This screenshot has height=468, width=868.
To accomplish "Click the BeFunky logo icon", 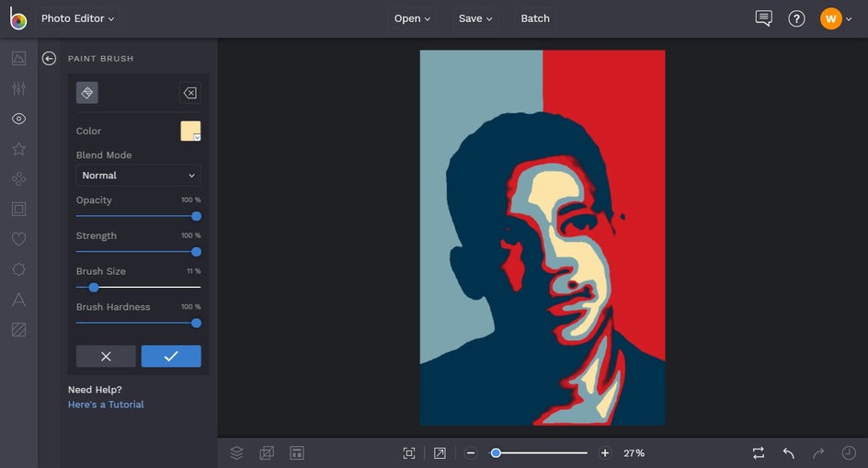I will pos(17,18).
